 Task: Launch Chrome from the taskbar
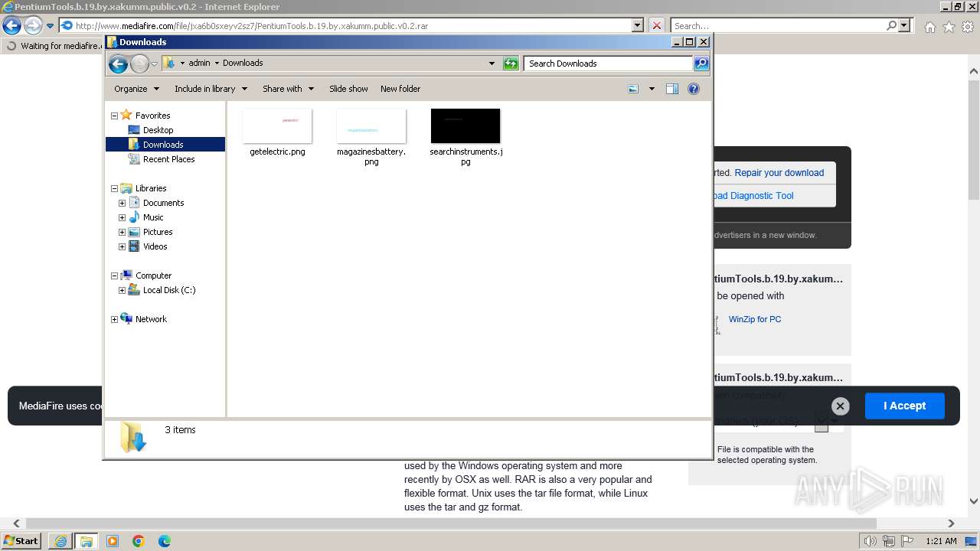[139, 541]
